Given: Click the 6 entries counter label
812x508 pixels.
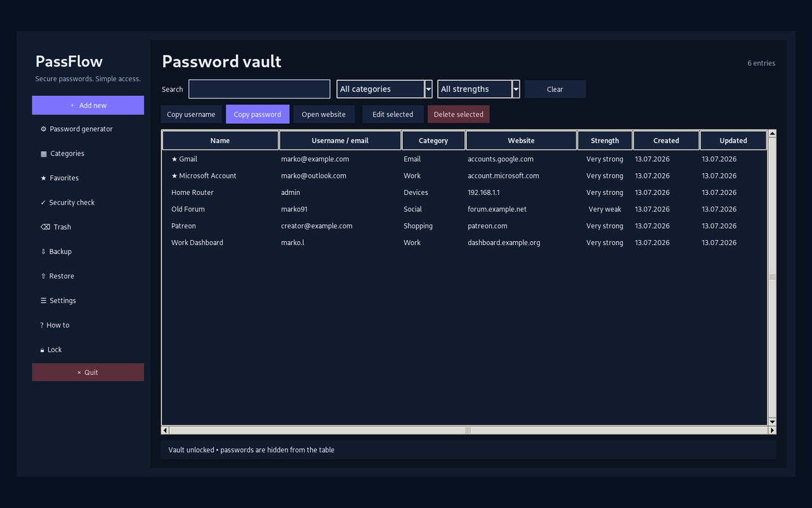Looking at the screenshot, I should [x=761, y=63].
